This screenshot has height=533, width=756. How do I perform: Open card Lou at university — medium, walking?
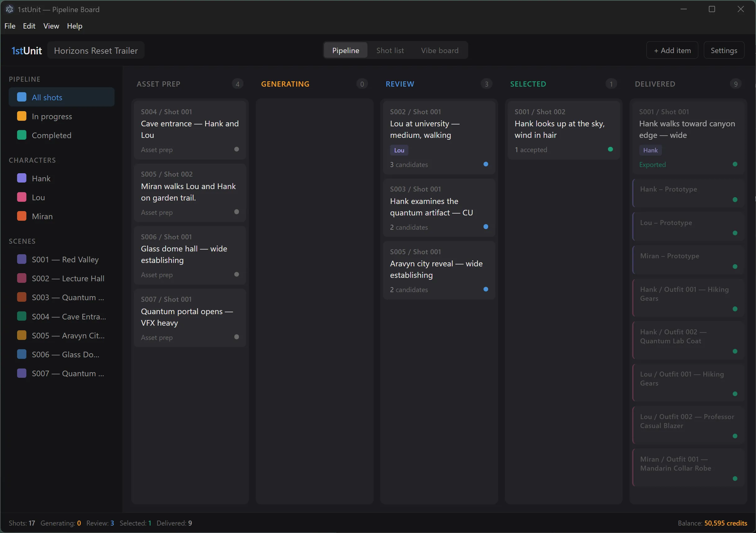click(x=439, y=138)
